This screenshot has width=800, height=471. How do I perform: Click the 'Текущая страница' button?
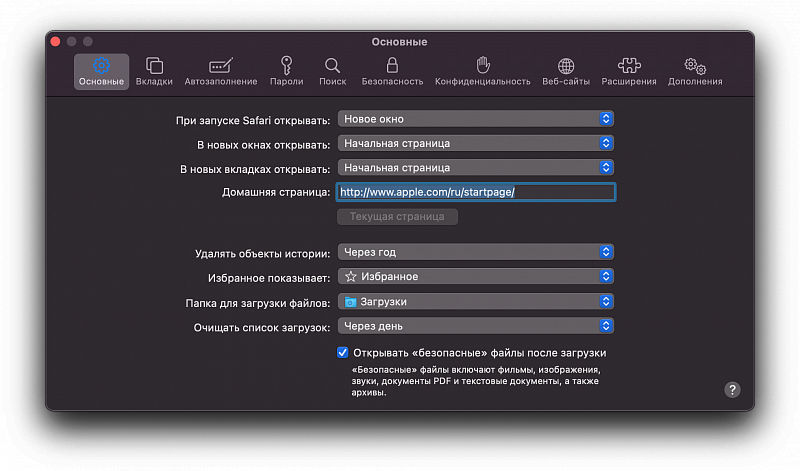coord(397,216)
